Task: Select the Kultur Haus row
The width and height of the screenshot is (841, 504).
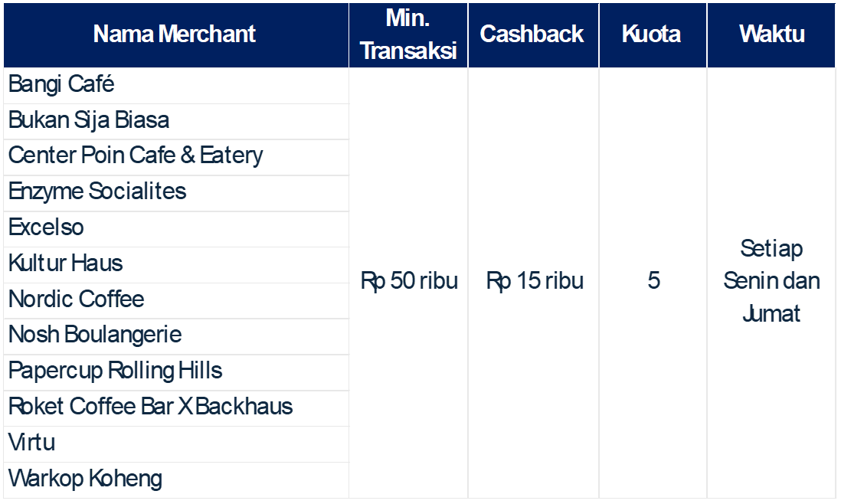Action: (x=66, y=263)
